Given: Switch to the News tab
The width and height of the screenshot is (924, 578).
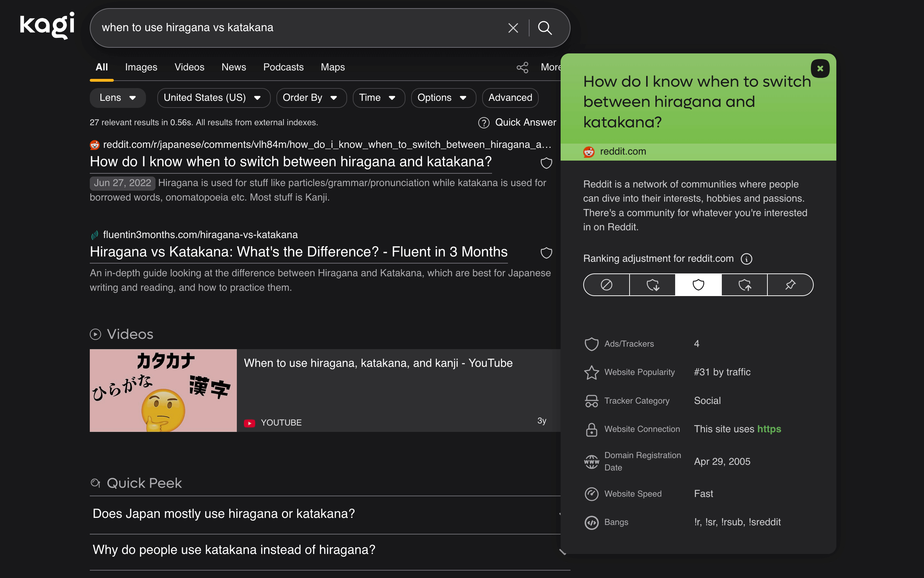Looking at the screenshot, I should tap(233, 67).
